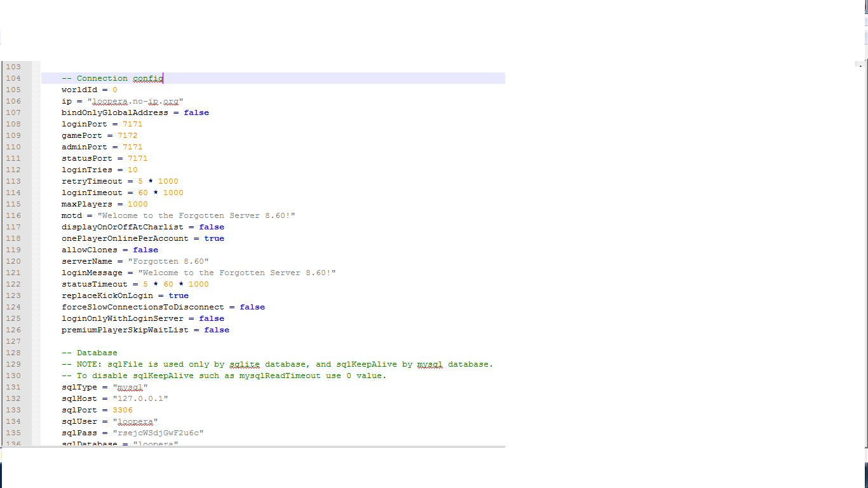The width and height of the screenshot is (868, 488).
Task: Click the 'maxPlayers = 1000' line
Action: [105, 204]
